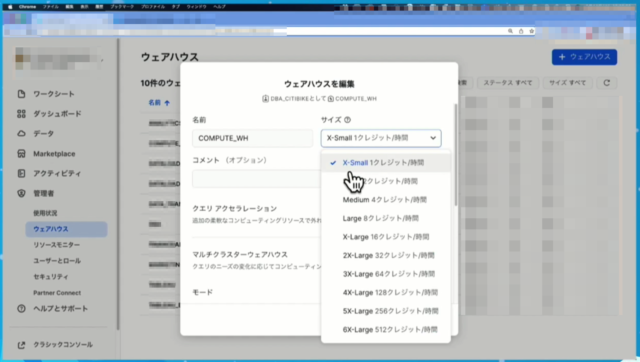Open ブックマーク menu in macOS menu bar

(x=122, y=7)
